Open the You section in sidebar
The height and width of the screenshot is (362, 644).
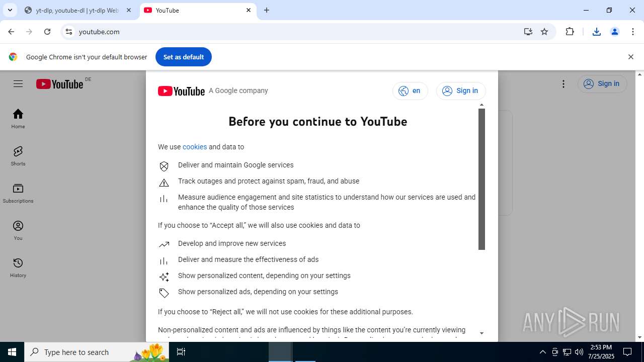click(18, 231)
